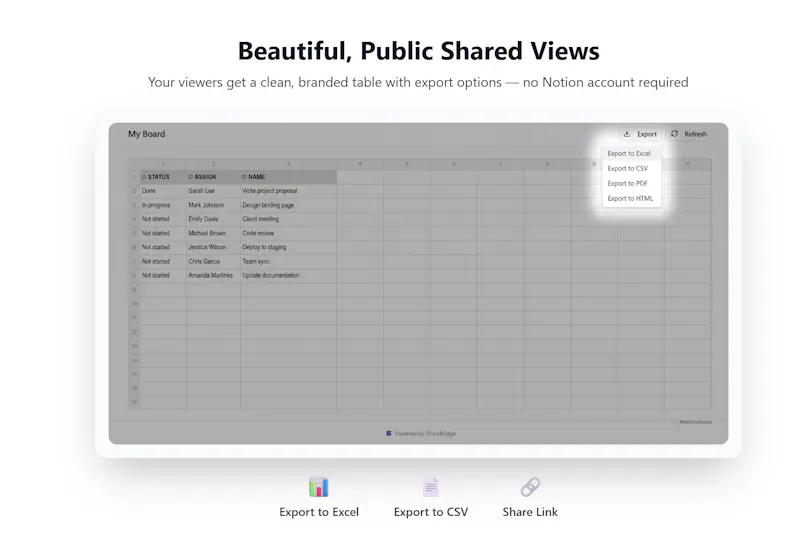
Task: Select the Write project proposal cell
Action: (288, 191)
